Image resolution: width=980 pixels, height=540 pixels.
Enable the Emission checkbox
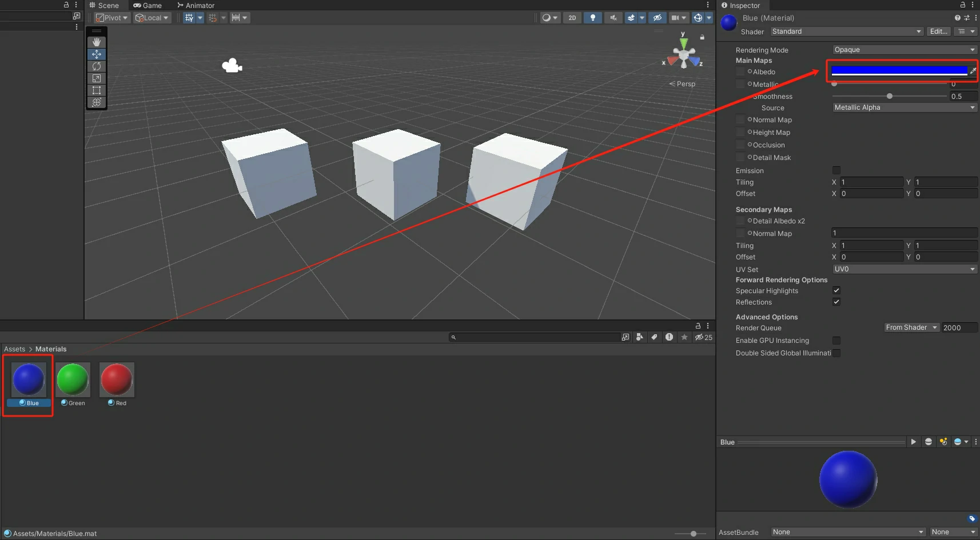pos(836,170)
